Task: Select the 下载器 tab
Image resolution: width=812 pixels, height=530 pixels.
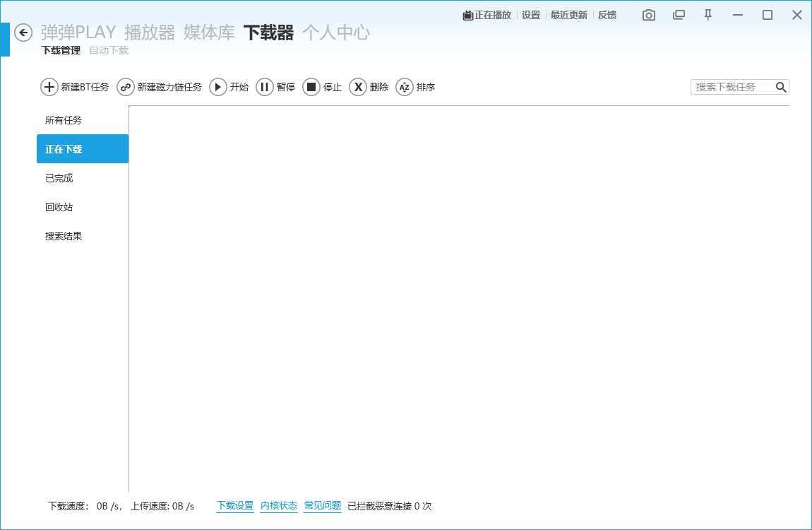Action: [268, 33]
